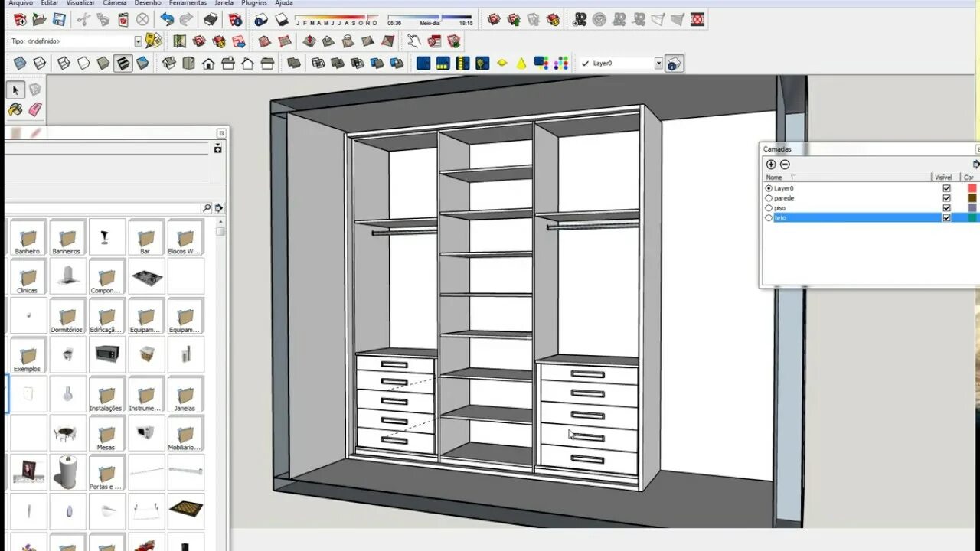980x551 pixels.
Task: Toggle visibility checkbox for Layer0
Action: pyautogui.click(x=947, y=188)
